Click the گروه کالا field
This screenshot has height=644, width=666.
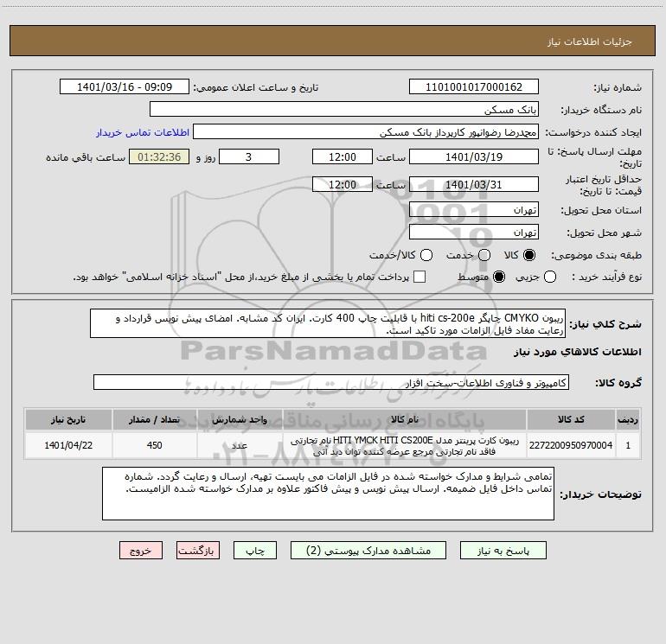click(331, 382)
